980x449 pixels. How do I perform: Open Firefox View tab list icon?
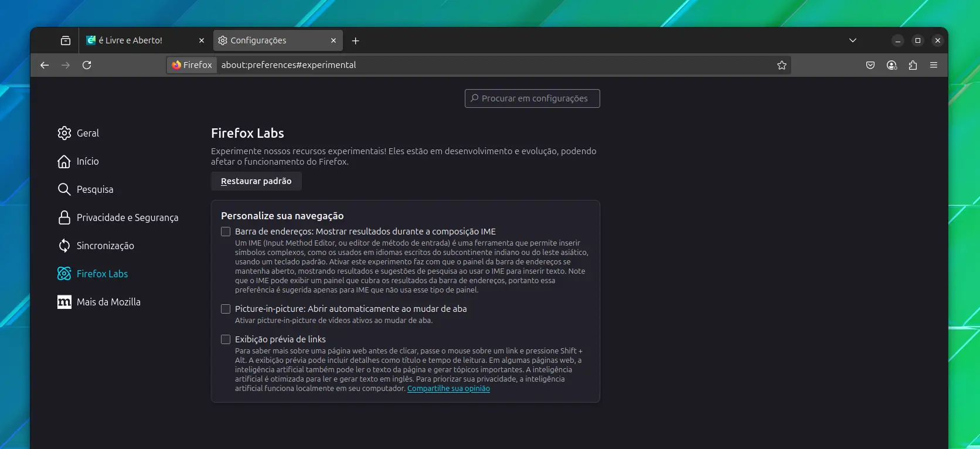coord(66,40)
